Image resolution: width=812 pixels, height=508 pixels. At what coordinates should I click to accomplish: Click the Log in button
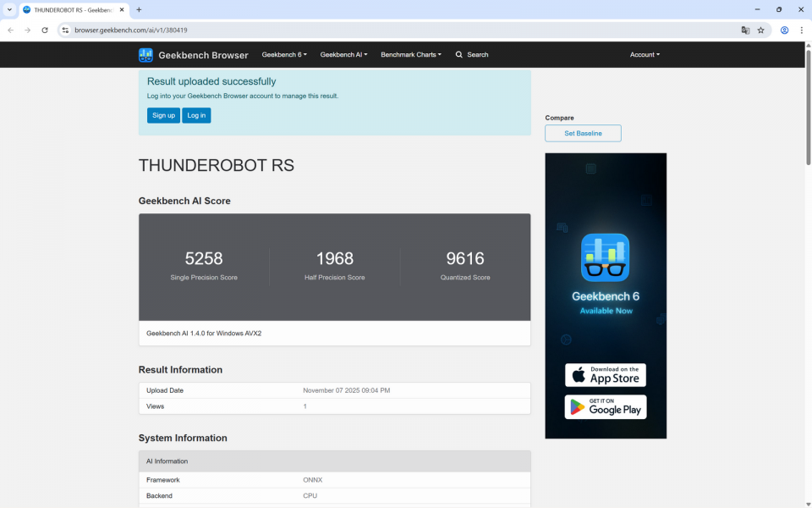click(x=195, y=115)
